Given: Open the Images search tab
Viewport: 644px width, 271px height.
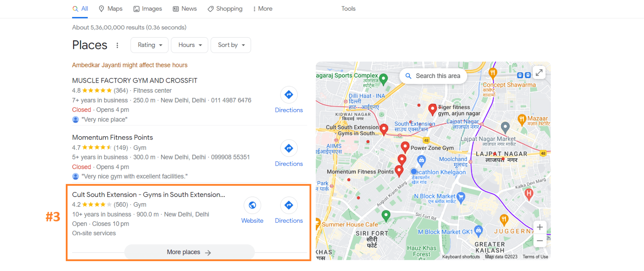Looking at the screenshot, I should (x=147, y=8).
